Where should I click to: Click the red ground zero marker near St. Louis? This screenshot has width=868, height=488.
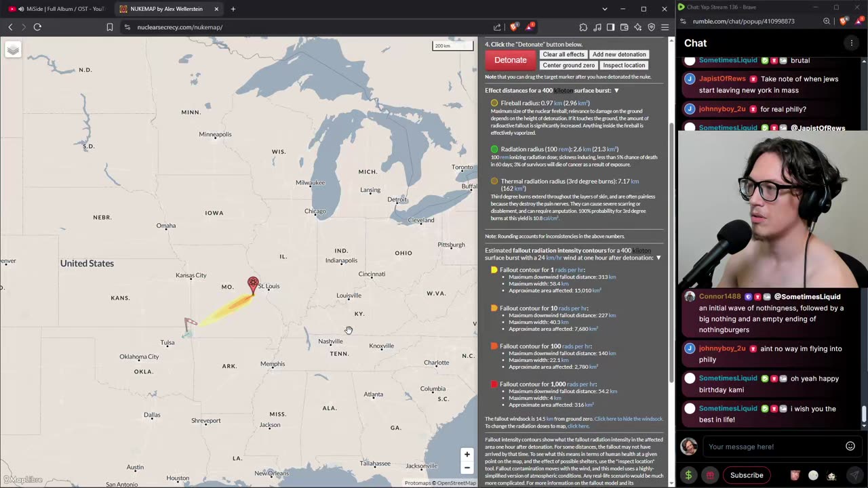click(253, 285)
